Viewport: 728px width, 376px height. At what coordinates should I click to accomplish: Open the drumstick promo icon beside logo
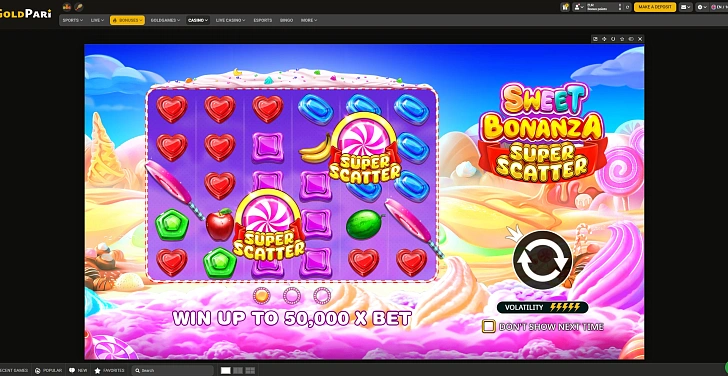pyautogui.click(x=78, y=6)
